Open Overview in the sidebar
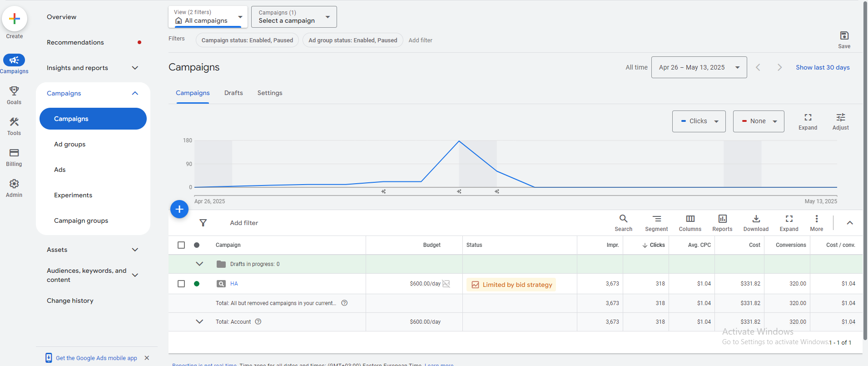This screenshot has height=366, width=868. [x=61, y=17]
